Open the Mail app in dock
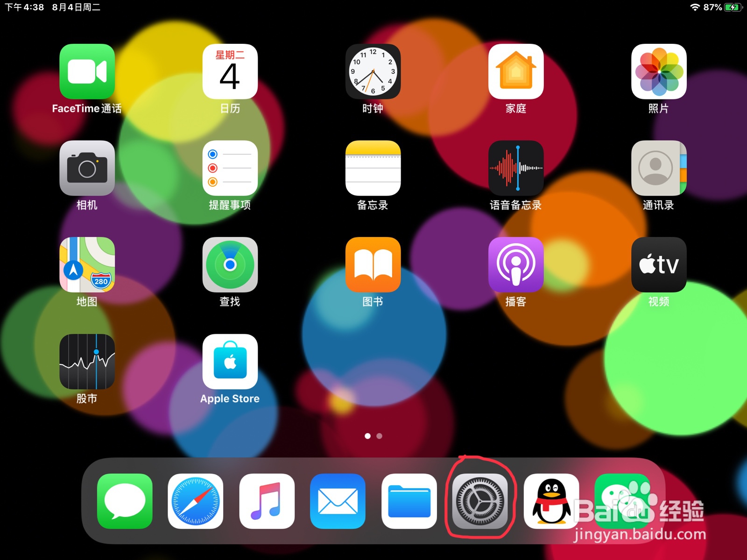Viewport: 747px width, 560px height. tap(338, 501)
